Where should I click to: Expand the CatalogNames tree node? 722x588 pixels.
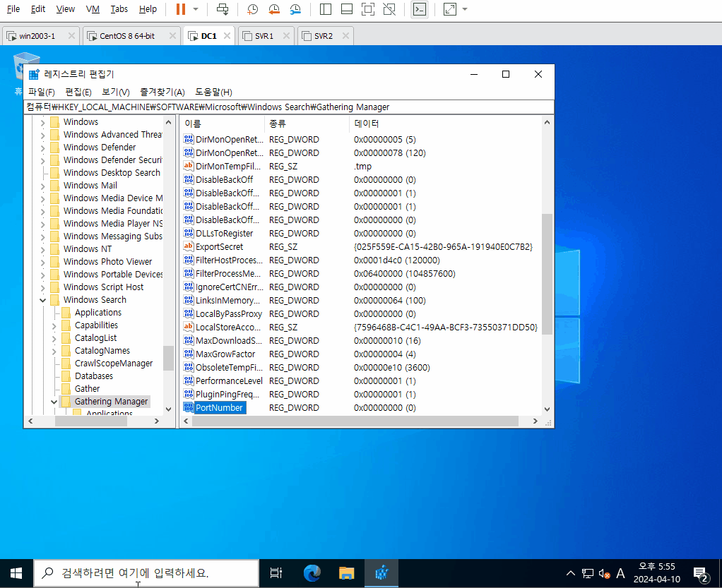(54, 351)
